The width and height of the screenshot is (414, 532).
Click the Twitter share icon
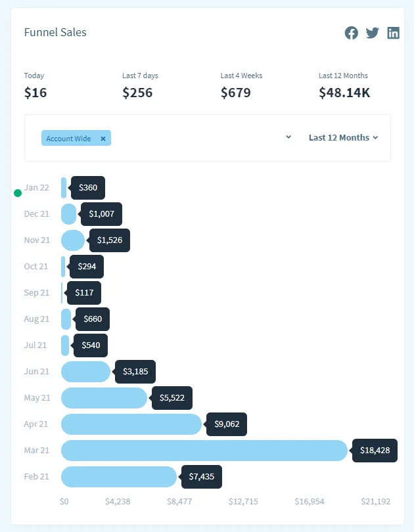pyautogui.click(x=373, y=33)
